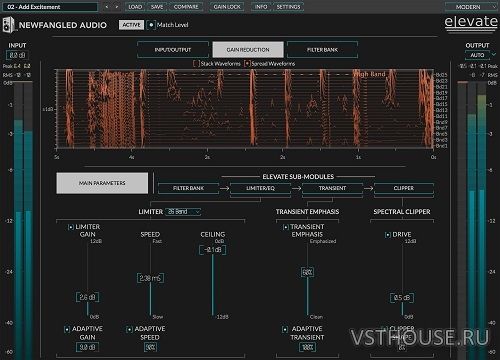Click the INFO button
This screenshot has width=500, height=360.
(261, 7)
